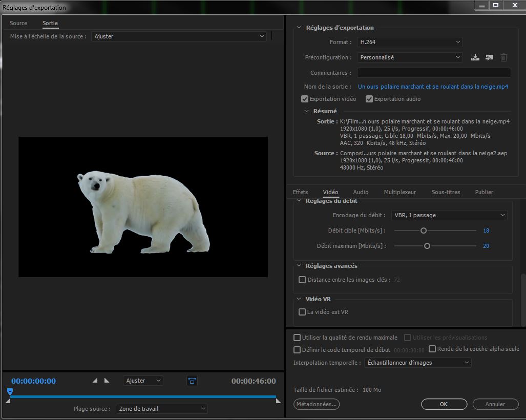Click the Débit cible slider handle
The height and width of the screenshot is (420, 526).
(424, 230)
